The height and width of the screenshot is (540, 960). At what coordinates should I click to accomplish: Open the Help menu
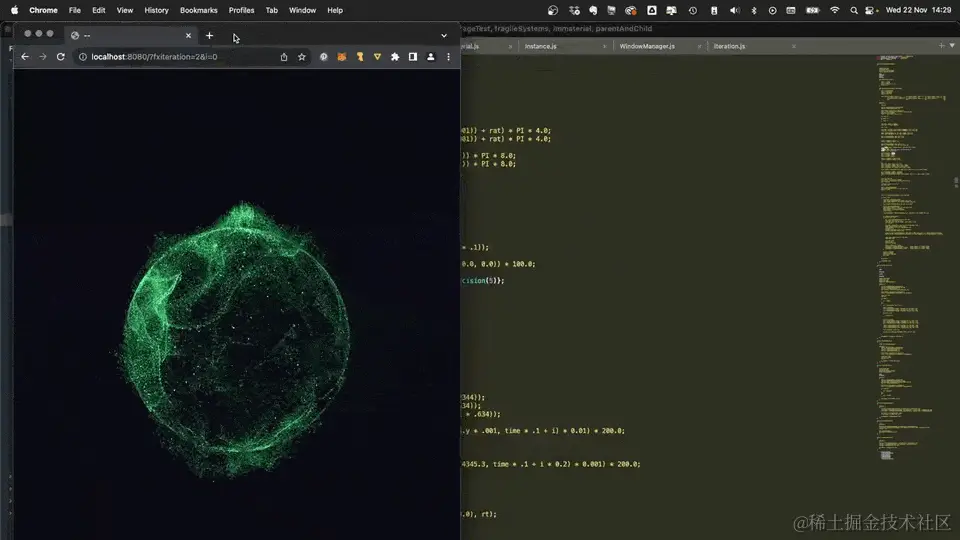click(x=335, y=10)
